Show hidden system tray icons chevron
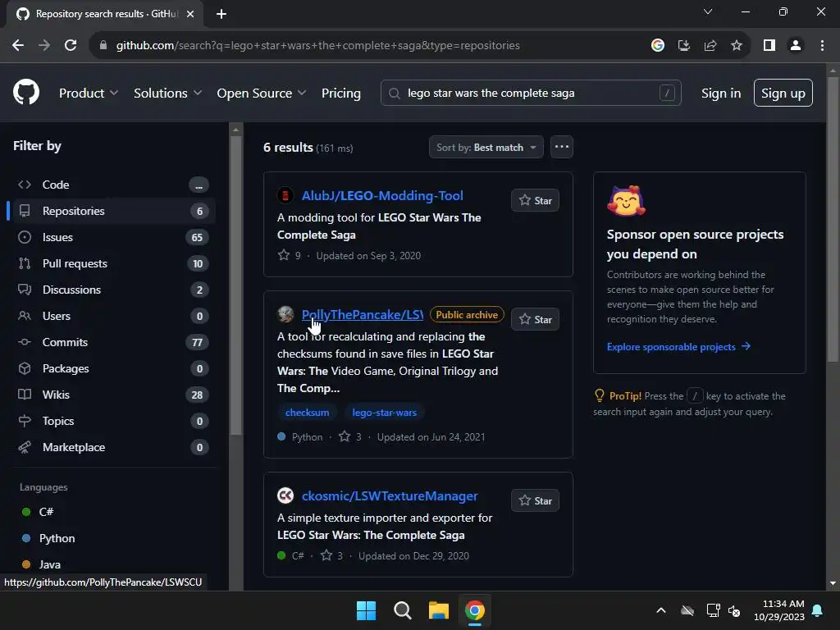 pyautogui.click(x=661, y=610)
